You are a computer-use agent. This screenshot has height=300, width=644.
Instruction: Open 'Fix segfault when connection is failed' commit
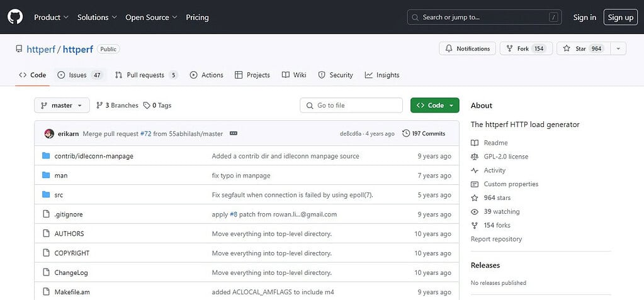tap(293, 195)
